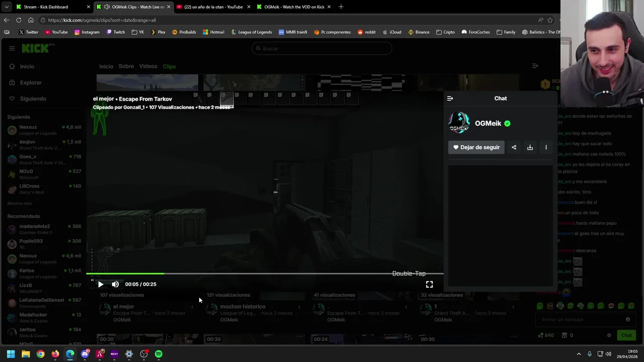Open madaradota2 recommended channel
The height and width of the screenshot is (362, 644).
44,229
